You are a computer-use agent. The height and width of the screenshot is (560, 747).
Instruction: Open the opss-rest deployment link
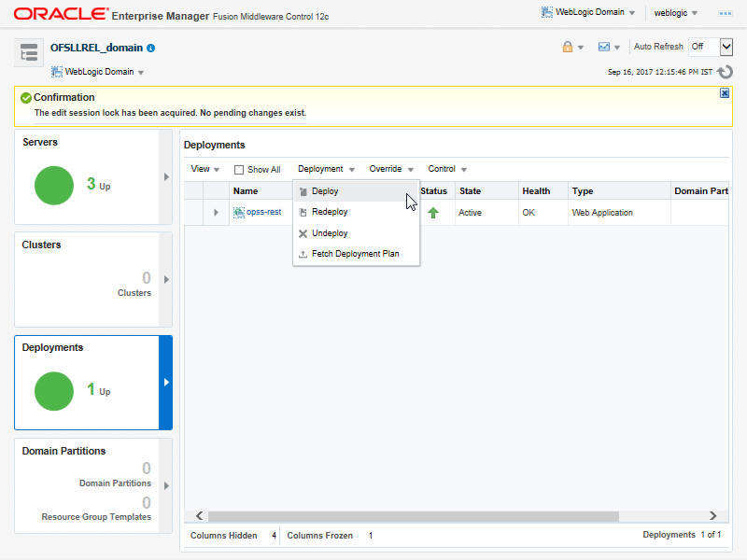coord(264,213)
